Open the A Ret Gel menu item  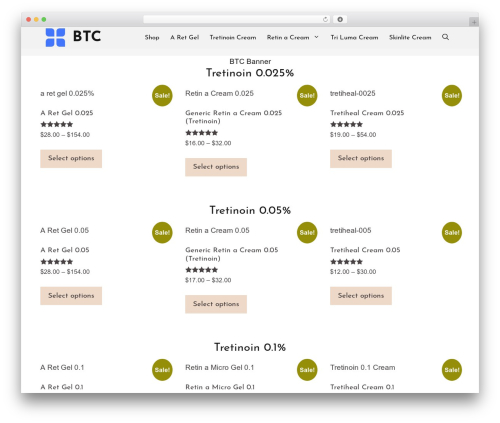coord(185,37)
